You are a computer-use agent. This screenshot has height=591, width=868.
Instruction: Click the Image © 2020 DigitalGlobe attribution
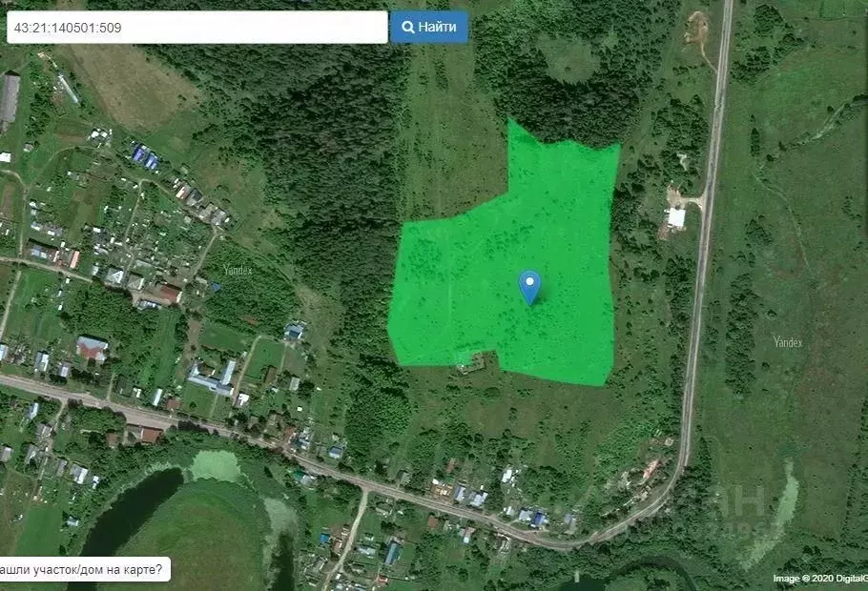820,579
